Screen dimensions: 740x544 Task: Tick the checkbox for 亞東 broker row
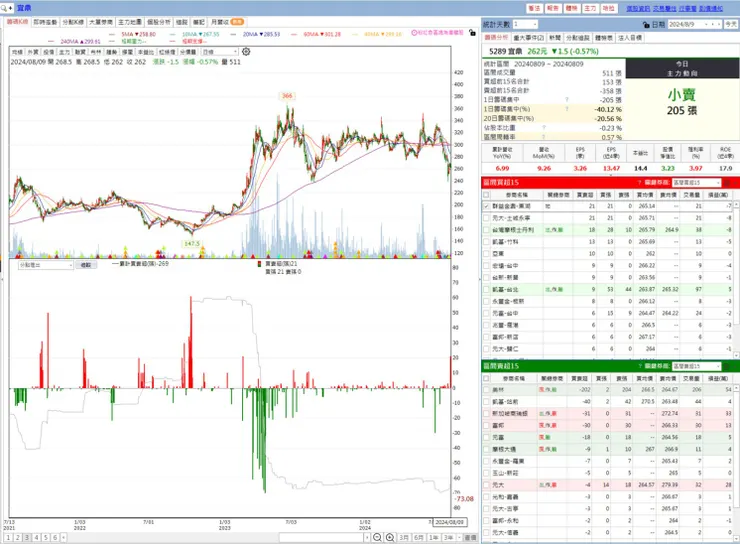(x=486, y=254)
